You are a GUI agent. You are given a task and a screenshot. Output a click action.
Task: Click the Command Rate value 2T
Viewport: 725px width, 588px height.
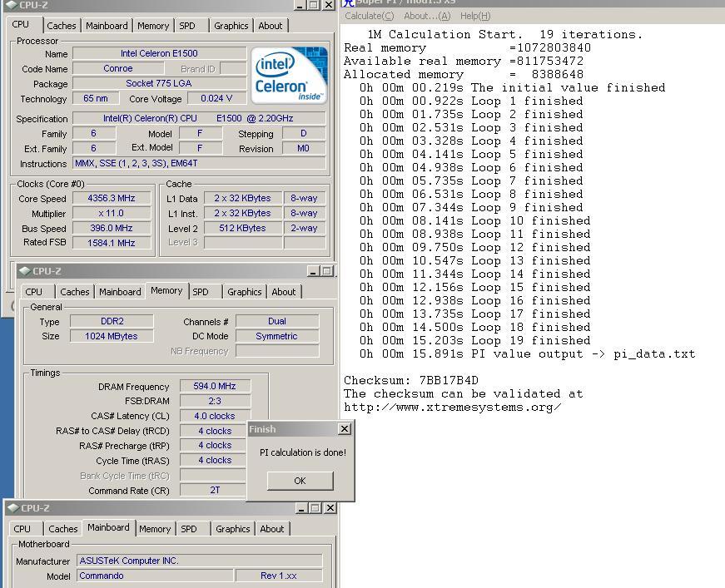click(x=214, y=490)
